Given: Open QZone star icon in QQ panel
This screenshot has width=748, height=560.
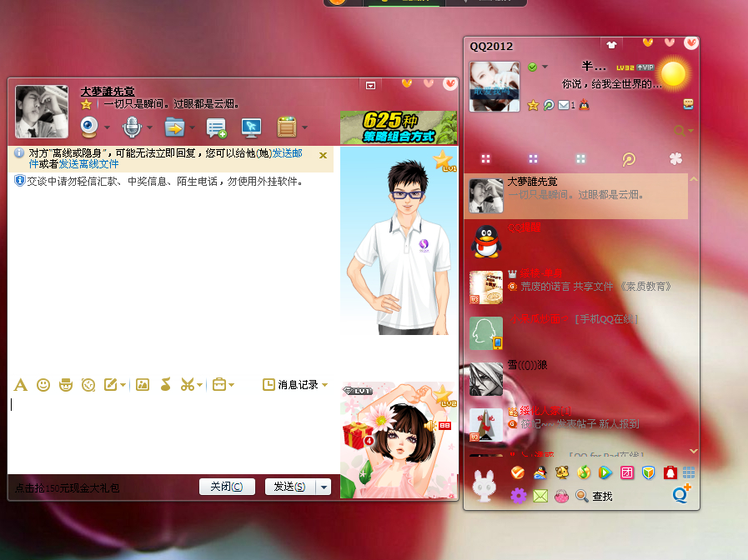Looking at the screenshot, I should 533,105.
